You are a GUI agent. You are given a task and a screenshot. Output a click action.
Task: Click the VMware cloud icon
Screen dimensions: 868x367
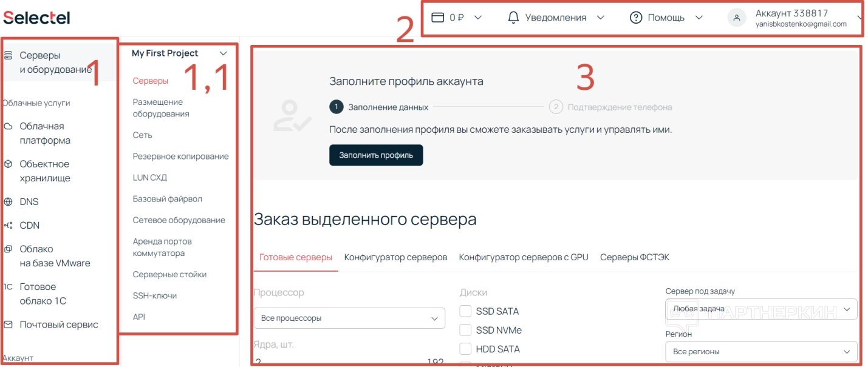tap(8, 249)
